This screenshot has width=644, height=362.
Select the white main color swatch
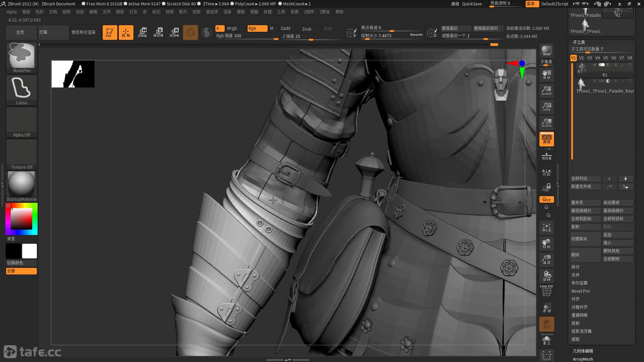tap(30, 251)
